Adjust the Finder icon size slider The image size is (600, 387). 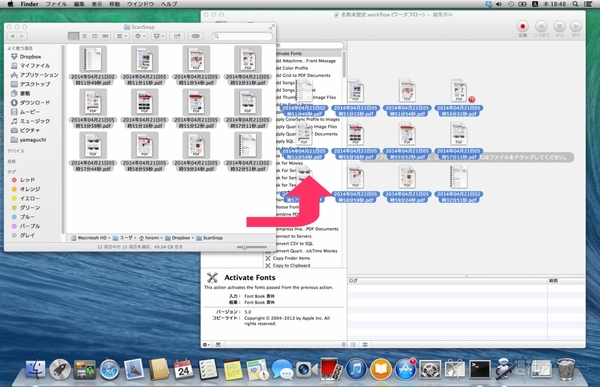[252, 247]
